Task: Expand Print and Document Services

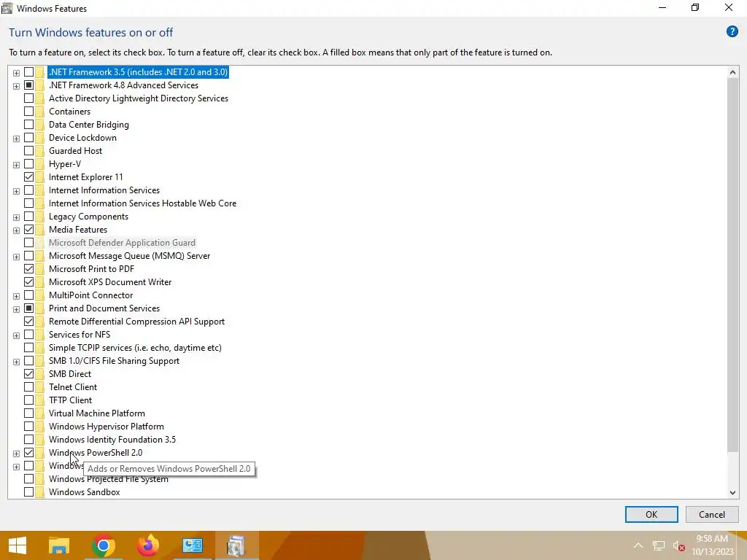Action: pyautogui.click(x=16, y=309)
